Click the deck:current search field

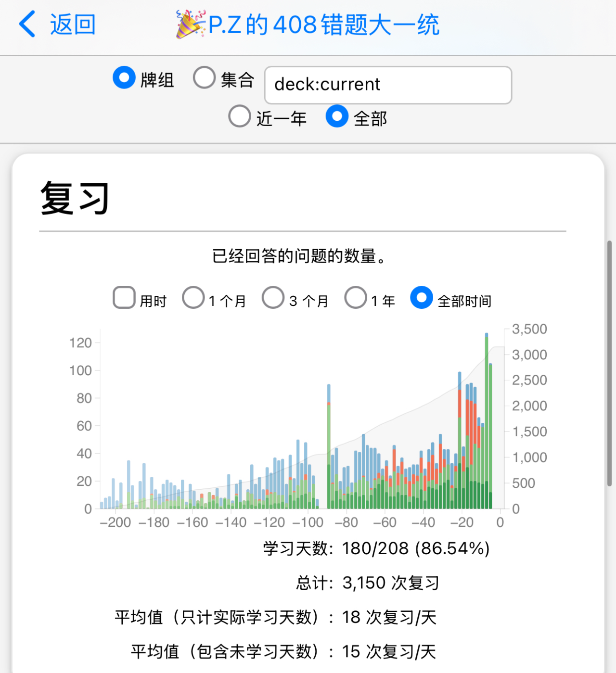(388, 85)
